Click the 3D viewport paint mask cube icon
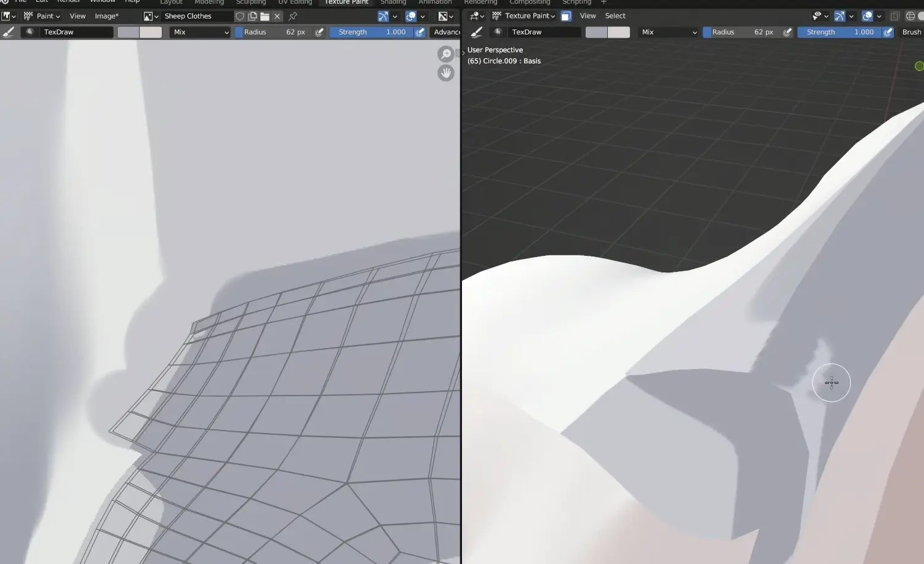Viewport: 924px width, 564px height. coord(566,16)
